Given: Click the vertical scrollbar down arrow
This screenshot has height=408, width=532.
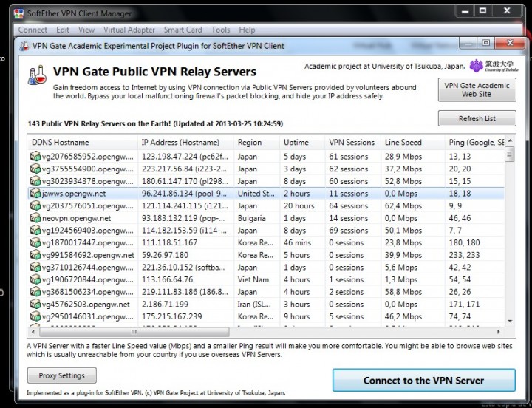Looking at the screenshot, I should point(510,321).
